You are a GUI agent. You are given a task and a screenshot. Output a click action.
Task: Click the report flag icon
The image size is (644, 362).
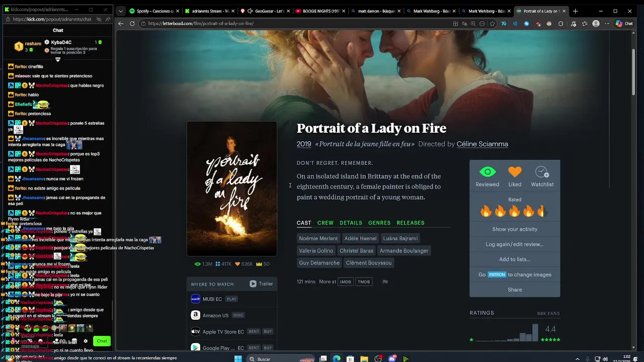coord(385,282)
